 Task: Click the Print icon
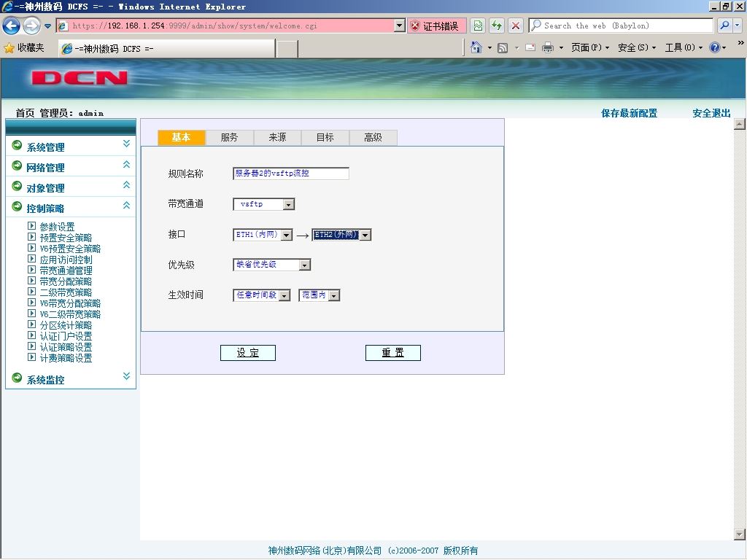click(x=548, y=47)
